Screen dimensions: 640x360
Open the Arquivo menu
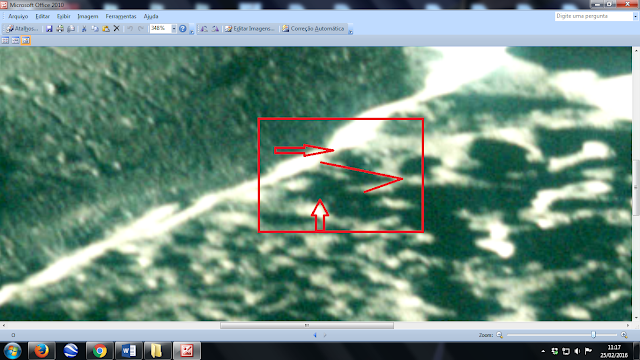tap(18, 16)
